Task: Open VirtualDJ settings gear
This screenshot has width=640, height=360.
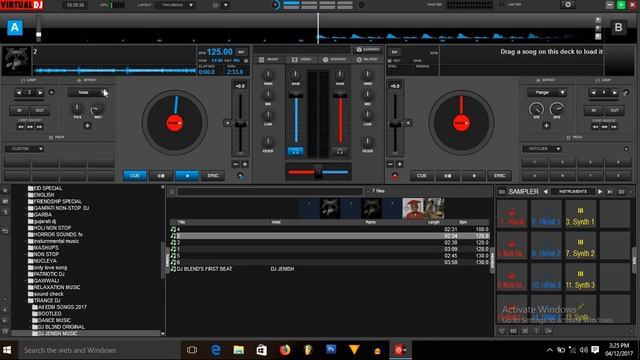Action: pyautogui.click(x=568, y=4)
